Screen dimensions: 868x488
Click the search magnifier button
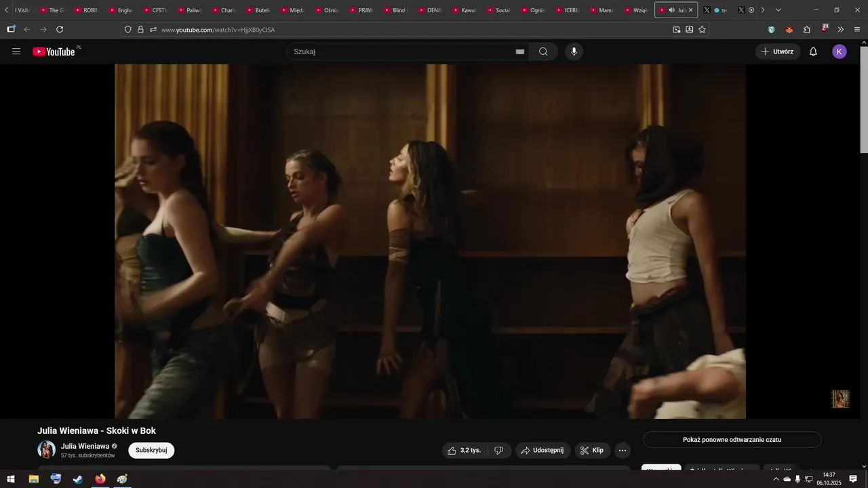pos(543,52)
